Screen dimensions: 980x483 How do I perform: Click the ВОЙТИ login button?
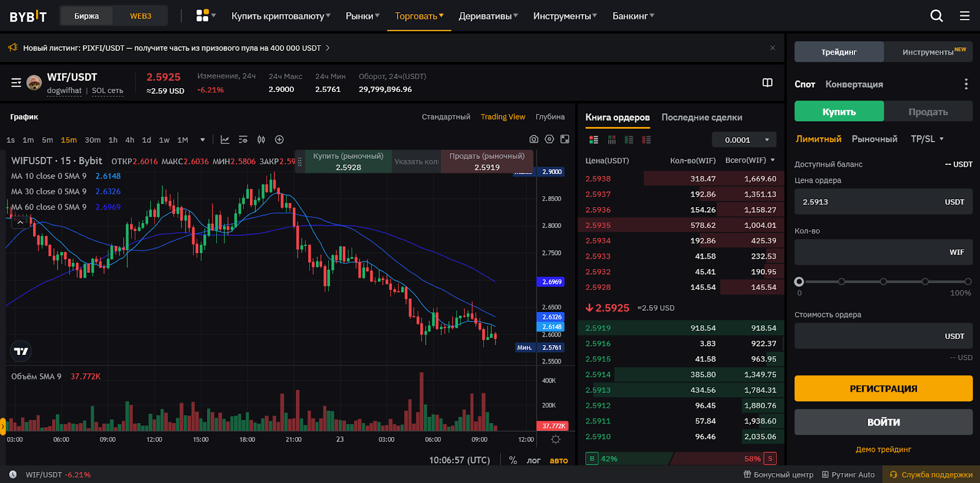(x=883, y=422)
